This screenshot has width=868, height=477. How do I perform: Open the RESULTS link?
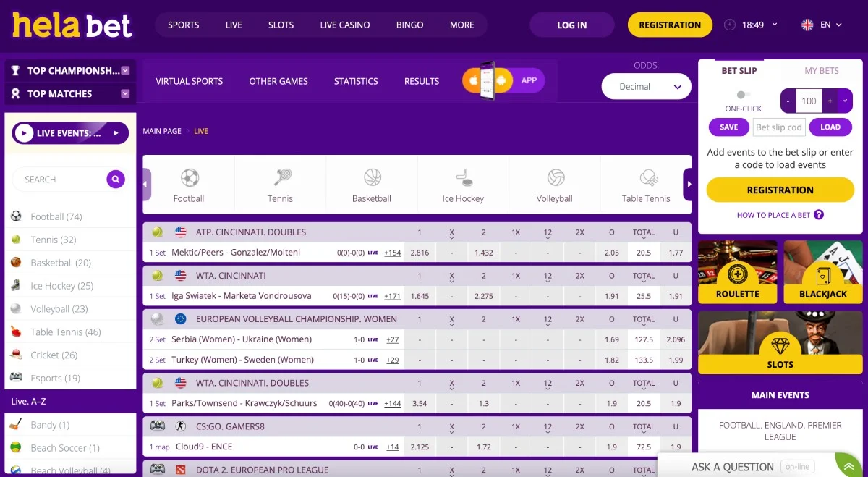422,81
